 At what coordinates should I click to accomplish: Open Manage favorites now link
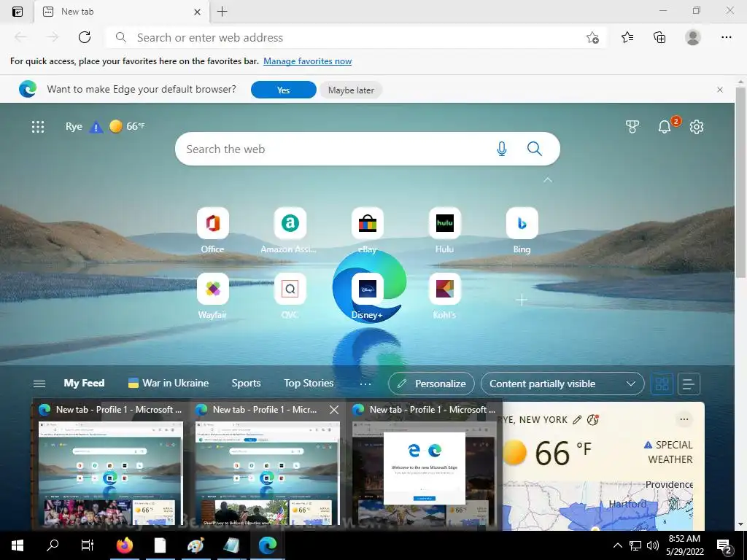click(x=307, y=61)
